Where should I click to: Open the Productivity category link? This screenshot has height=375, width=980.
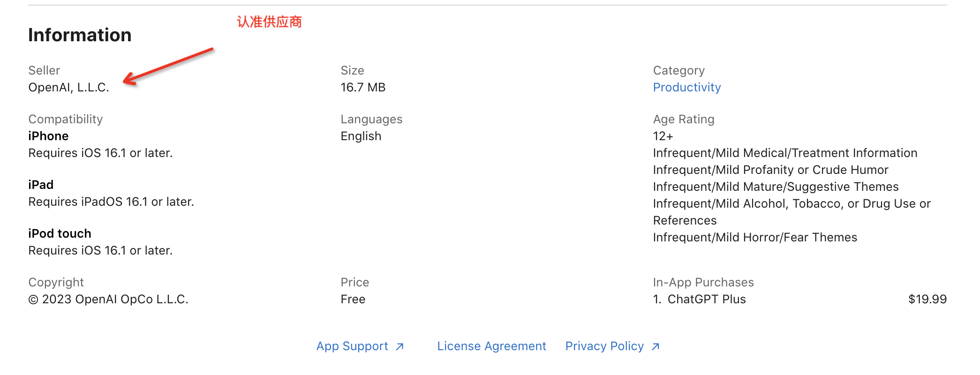coord(687,87)
